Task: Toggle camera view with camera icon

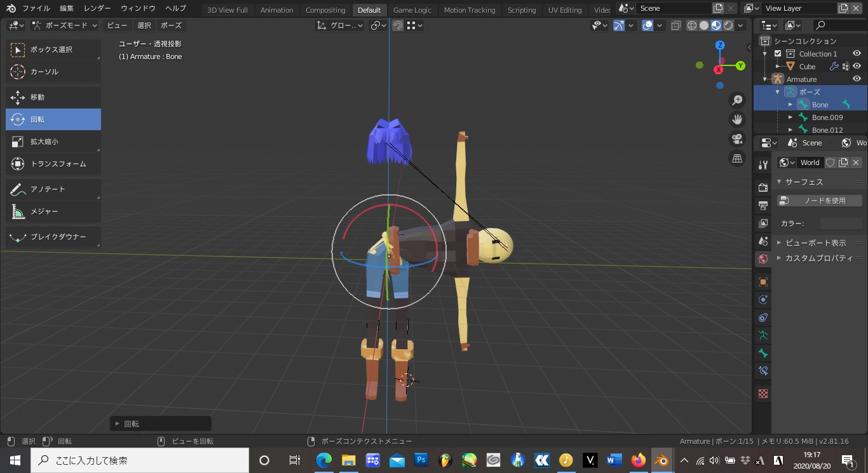Action: [738, 139]
